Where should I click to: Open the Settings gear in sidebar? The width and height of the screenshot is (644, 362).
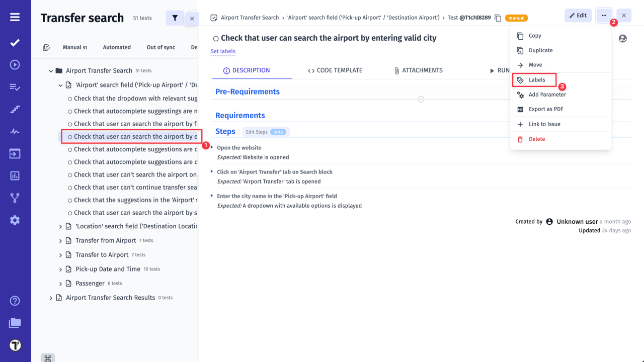click(x=15, y=220)
